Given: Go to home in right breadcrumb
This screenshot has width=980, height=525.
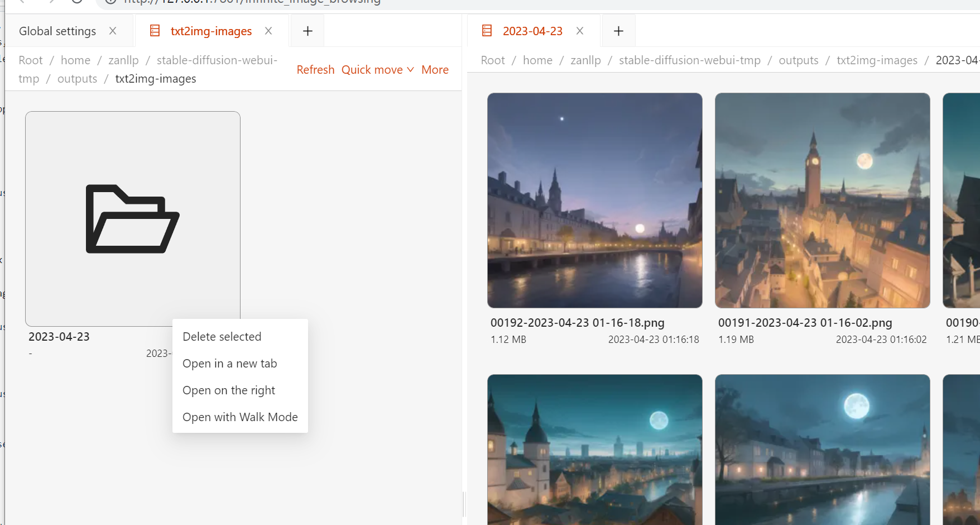Looking at the screenshot, I should 537,60.
